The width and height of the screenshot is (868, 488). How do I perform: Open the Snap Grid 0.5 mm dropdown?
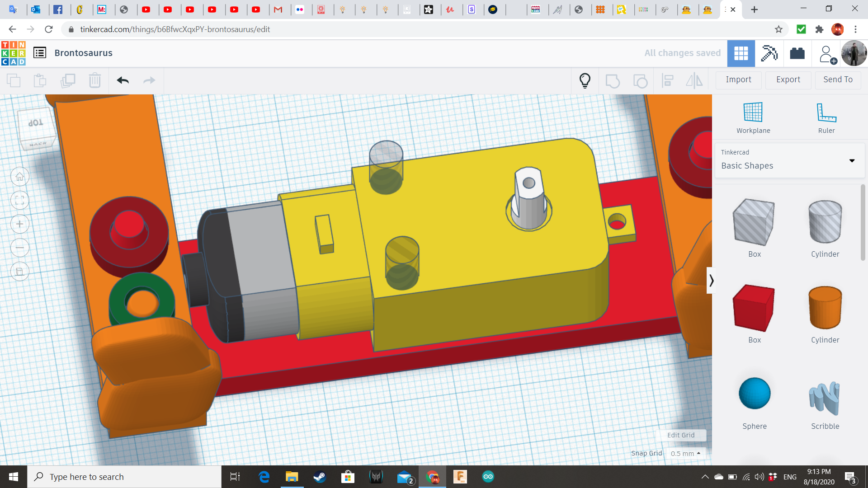(x=685, y=453)
